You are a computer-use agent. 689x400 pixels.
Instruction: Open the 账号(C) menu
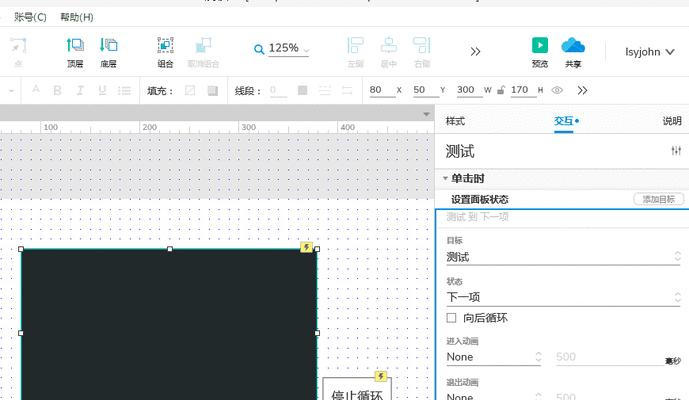pos(30,17)
